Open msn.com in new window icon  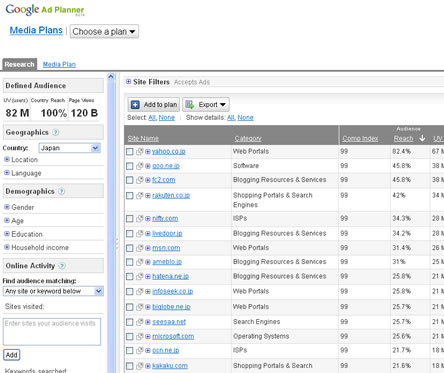140,248
